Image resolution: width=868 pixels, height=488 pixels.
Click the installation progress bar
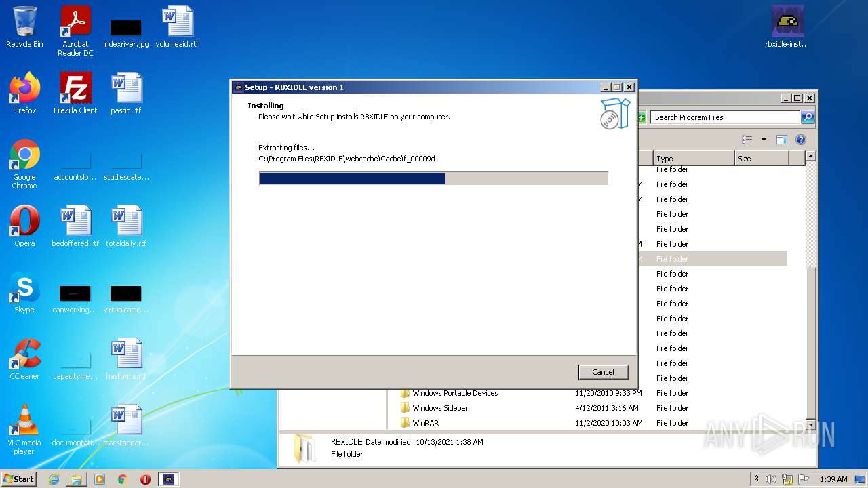click(433, 178)
